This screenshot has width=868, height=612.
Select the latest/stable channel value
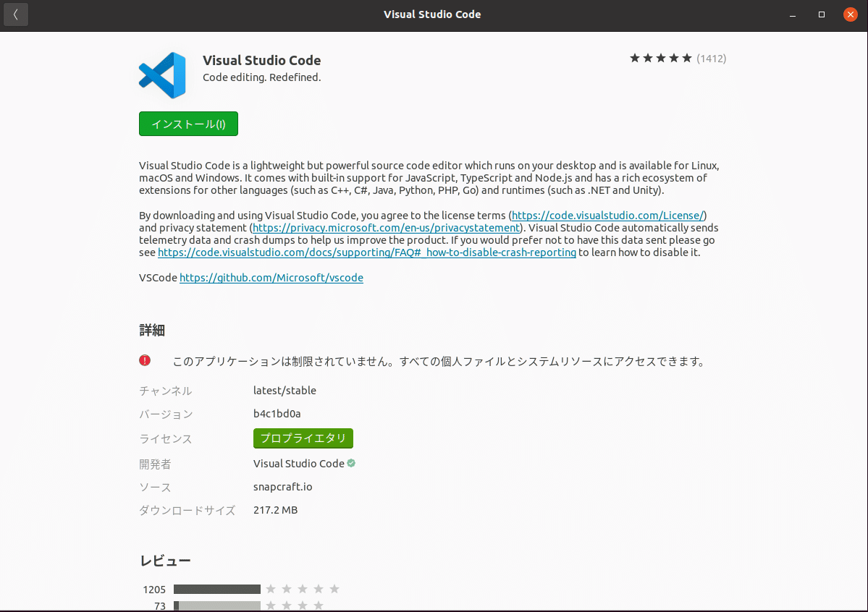285,391
